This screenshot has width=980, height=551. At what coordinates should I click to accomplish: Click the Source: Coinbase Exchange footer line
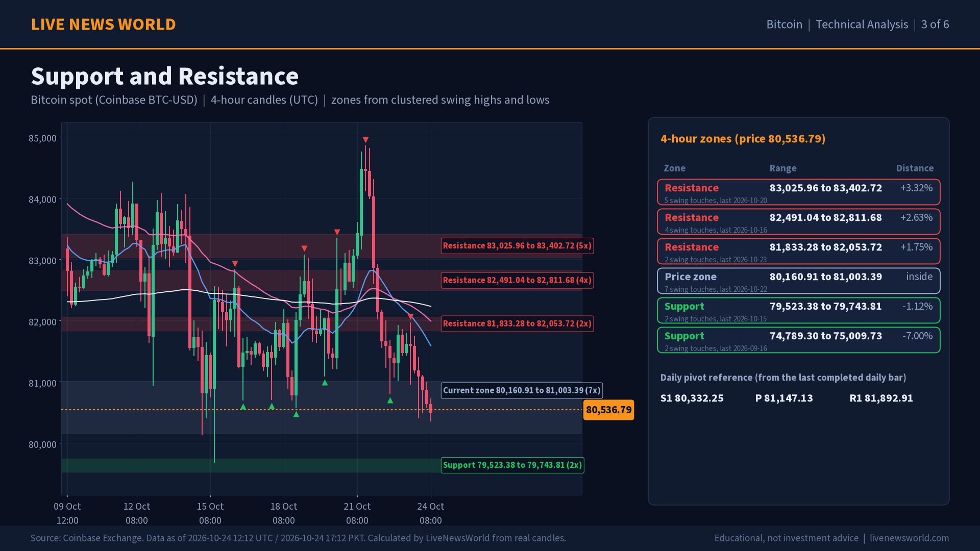pos(298,538)
